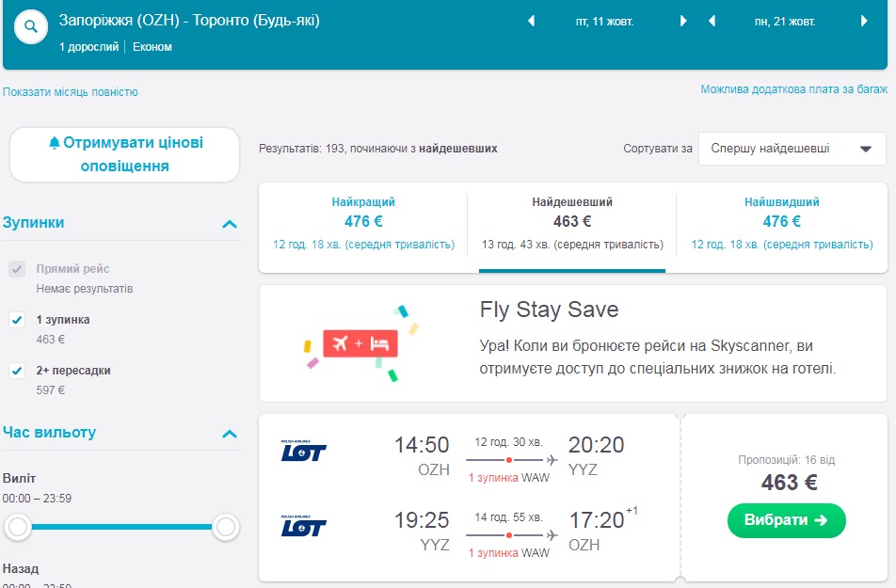Uncheck the 2+ пересадки checkbox
Viewport: 896px width, 588px height.
pyautogui.click(x=17, y=371)
